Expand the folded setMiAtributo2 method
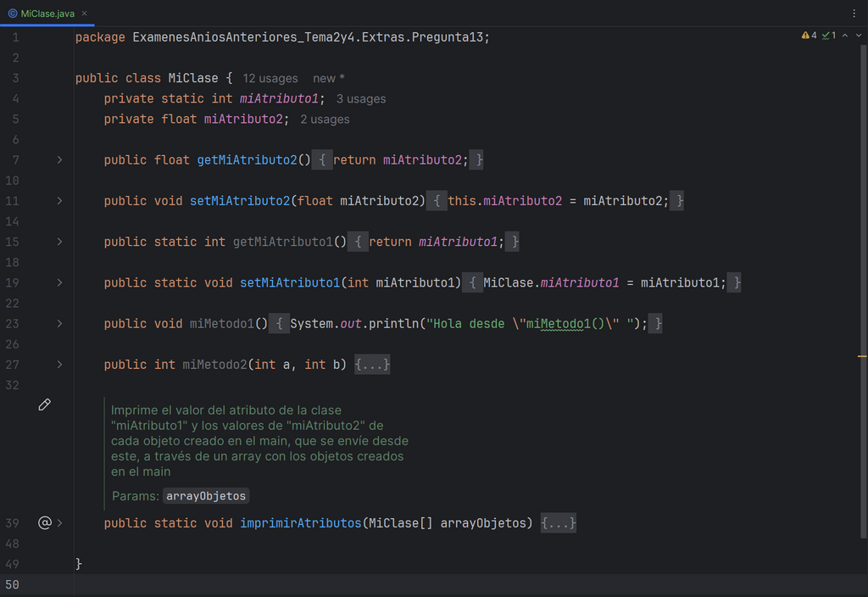The height and width of the screenshot is (597, 868). pyautogui.click(x=60, y=201)
